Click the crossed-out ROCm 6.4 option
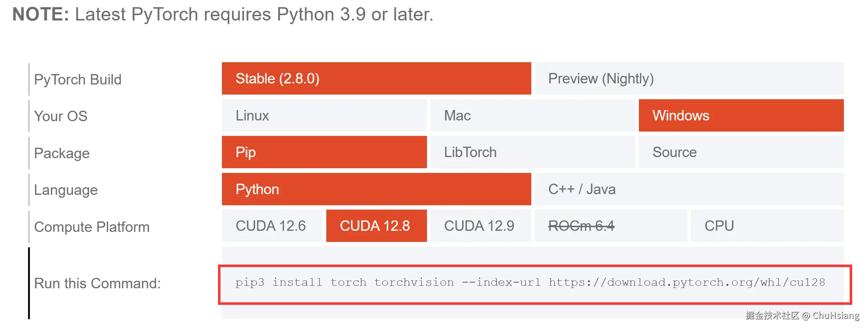868x330 pixels. [x=610, y=226]
